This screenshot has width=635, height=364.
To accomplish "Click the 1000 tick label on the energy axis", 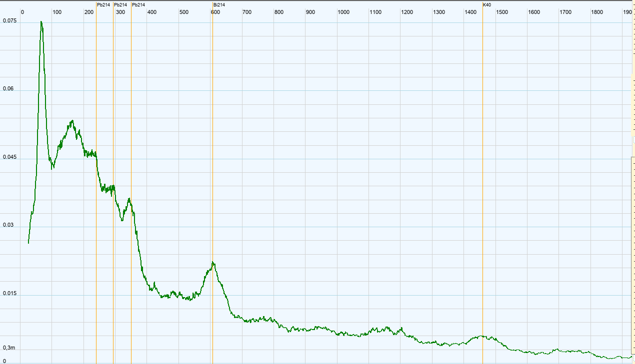I will point(343,12).
